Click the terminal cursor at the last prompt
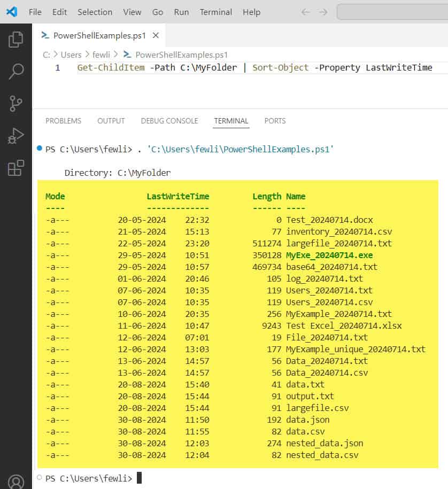448x489 pixels. pyautogui.click(x=139, y=478)
